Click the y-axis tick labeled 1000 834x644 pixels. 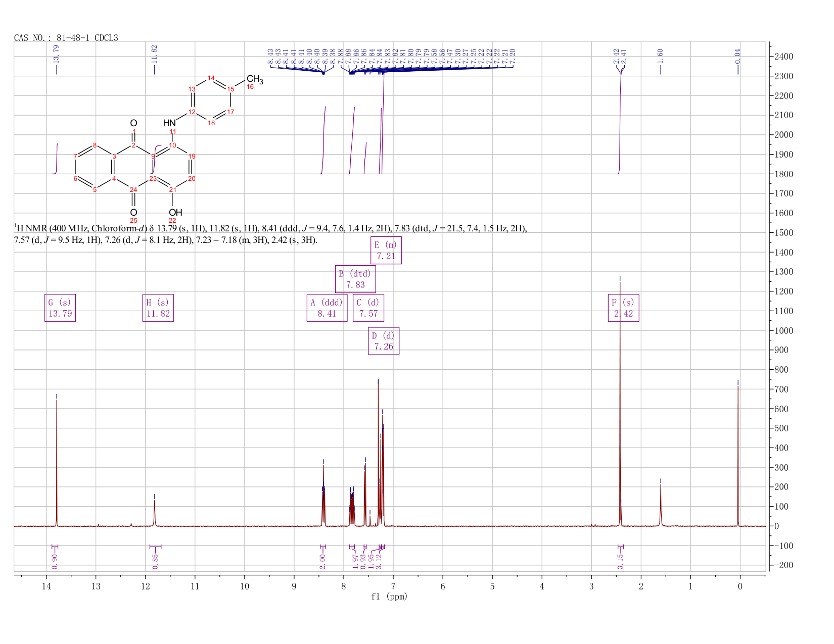click(783, 330)
